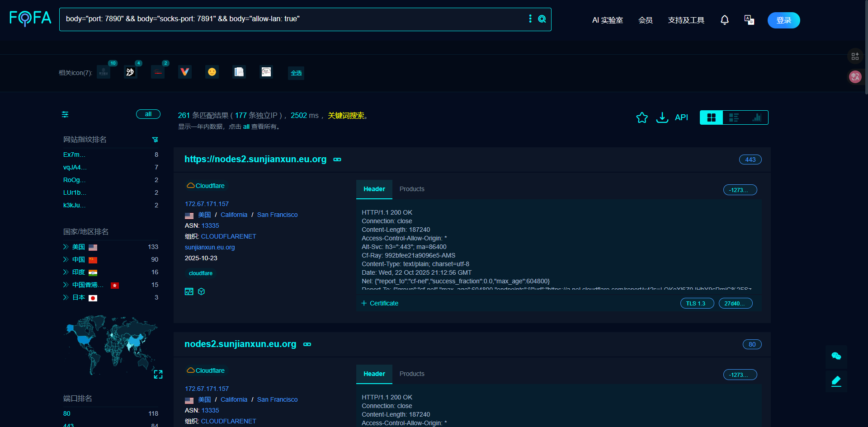The height and width of the screenshot is (427, 868).
Task: Select the orange V related icon
Action: pyautogui.click(x=185, y=72)
